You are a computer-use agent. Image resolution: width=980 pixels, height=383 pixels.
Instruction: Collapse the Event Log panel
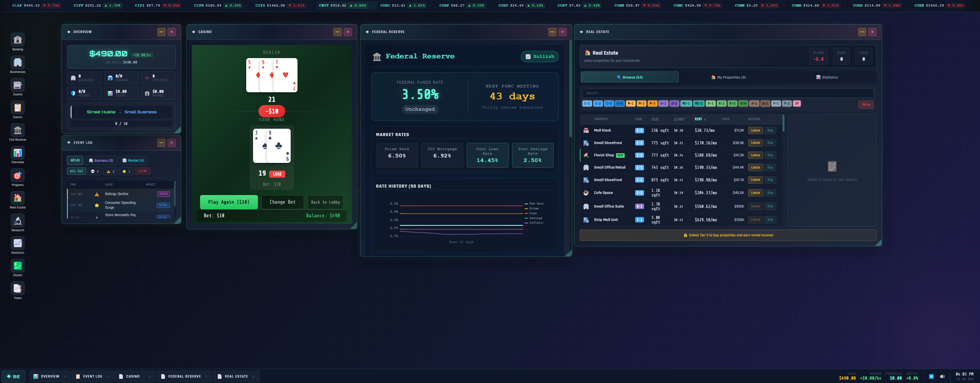pyautogui.click(x=160, y=143)
